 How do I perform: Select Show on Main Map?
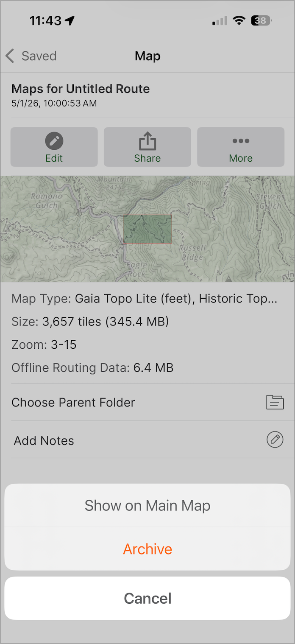click(147, 505)
